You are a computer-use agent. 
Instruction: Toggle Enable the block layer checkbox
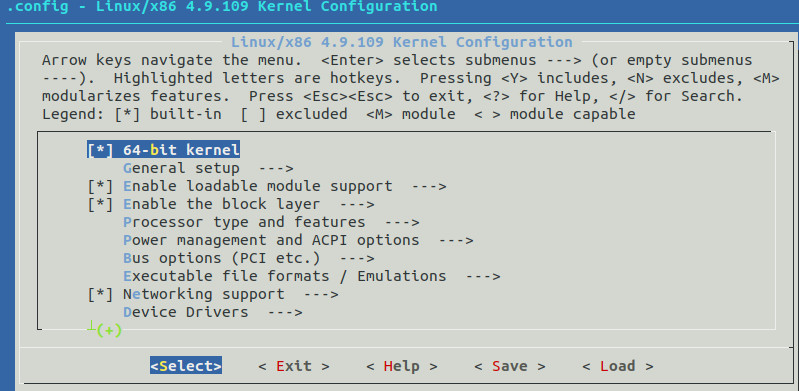click(100, 204)
